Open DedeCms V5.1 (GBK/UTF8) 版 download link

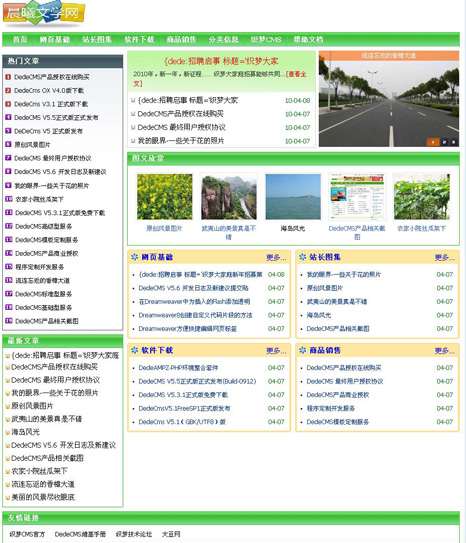click(x=182, y=422)
